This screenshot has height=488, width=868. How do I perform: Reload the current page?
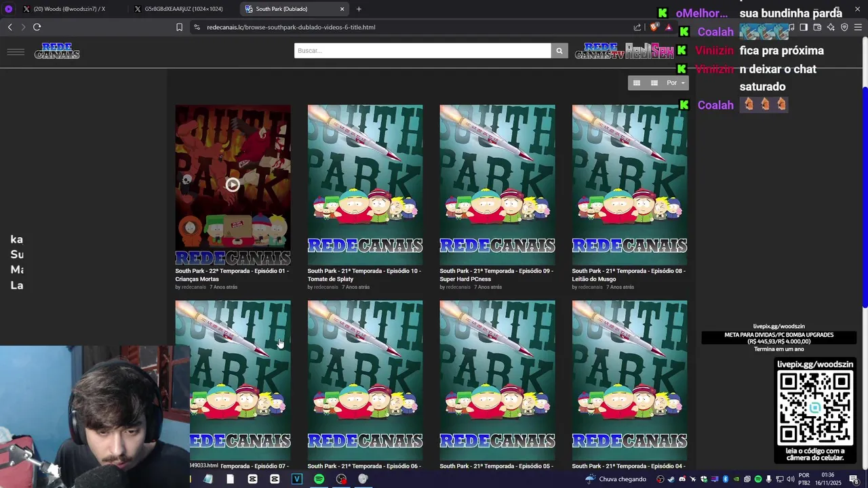(x=37, y=27)
